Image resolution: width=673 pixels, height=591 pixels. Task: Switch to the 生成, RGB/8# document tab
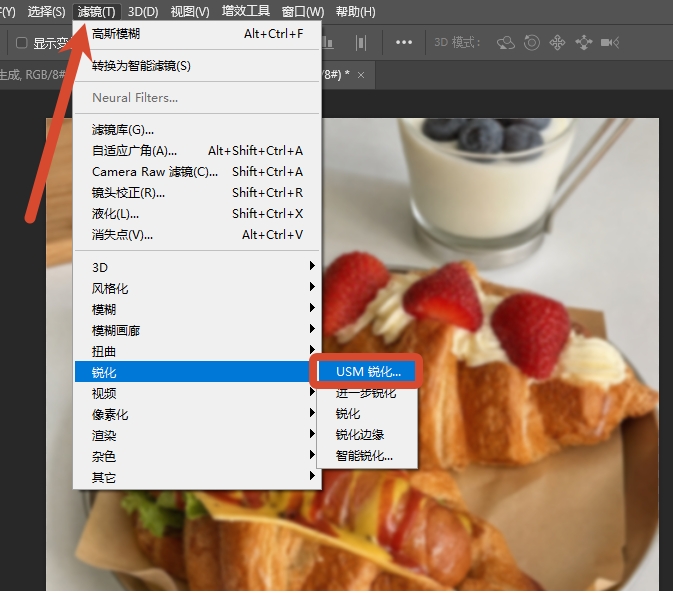pyautogui.click(x=32, y=75)
